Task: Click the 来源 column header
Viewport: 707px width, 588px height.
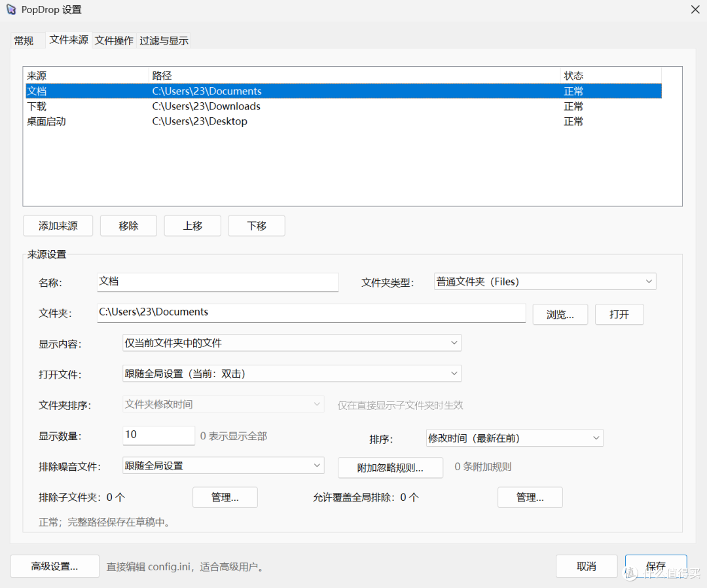Action: 86,76
